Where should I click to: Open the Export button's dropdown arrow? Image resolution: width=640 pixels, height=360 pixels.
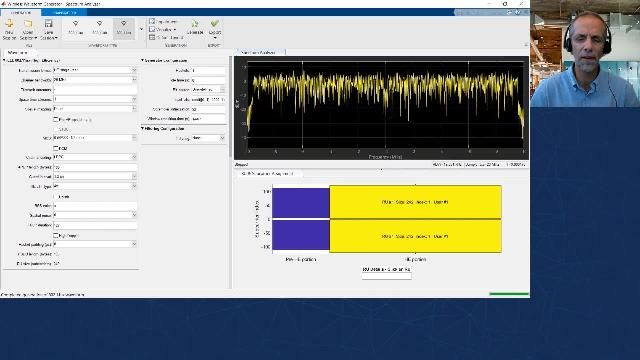coord(215,38)
